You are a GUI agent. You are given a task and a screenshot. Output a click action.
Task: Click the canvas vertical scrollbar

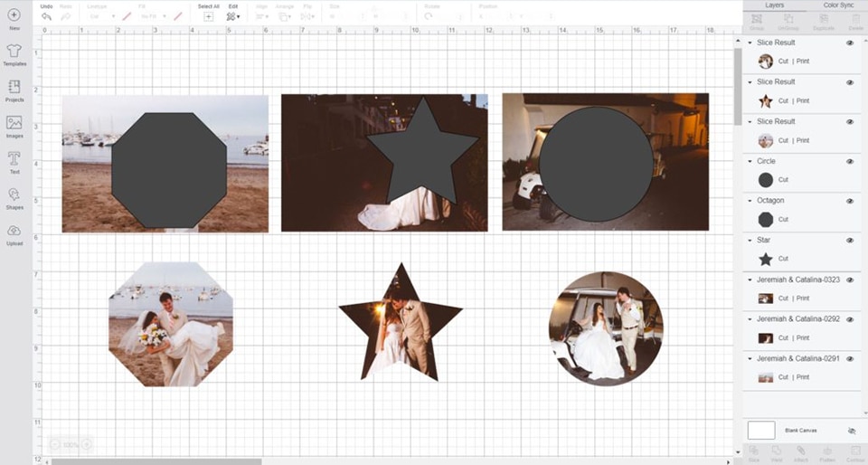pos(738,86)
